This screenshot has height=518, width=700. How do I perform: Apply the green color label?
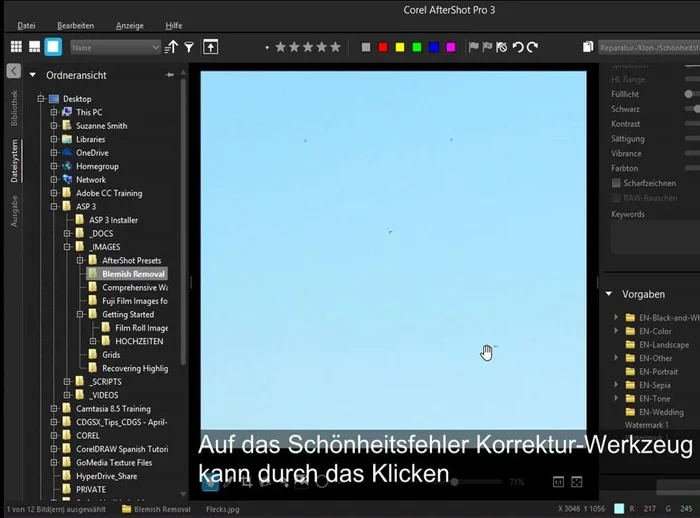(x=417, y=47)
